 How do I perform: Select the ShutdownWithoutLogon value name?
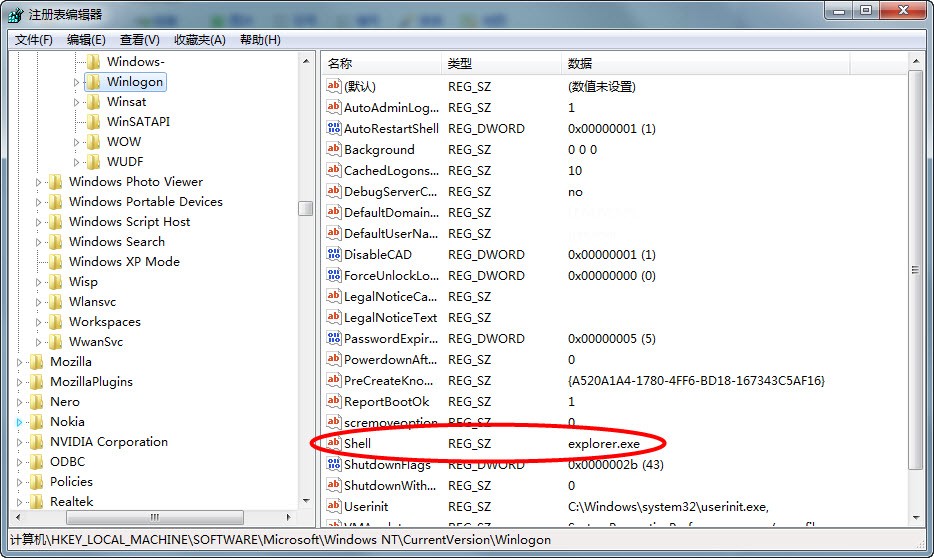pos(390,485)
